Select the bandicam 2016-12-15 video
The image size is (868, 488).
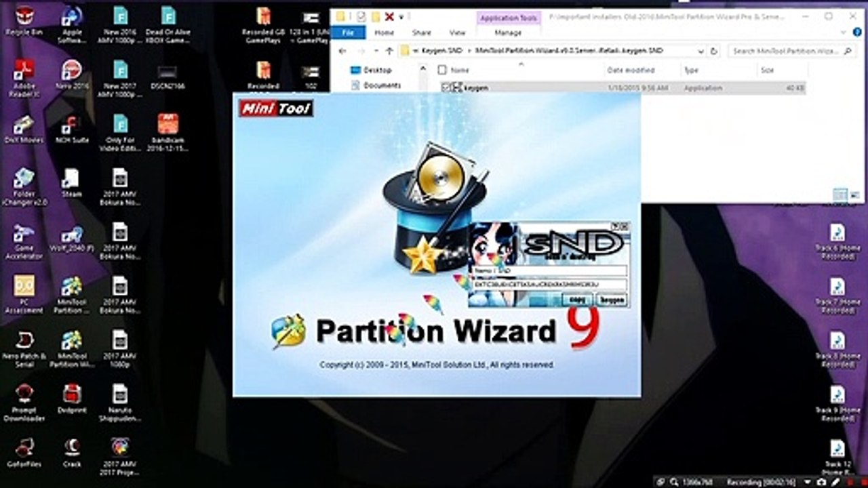[x=167, y=133]
